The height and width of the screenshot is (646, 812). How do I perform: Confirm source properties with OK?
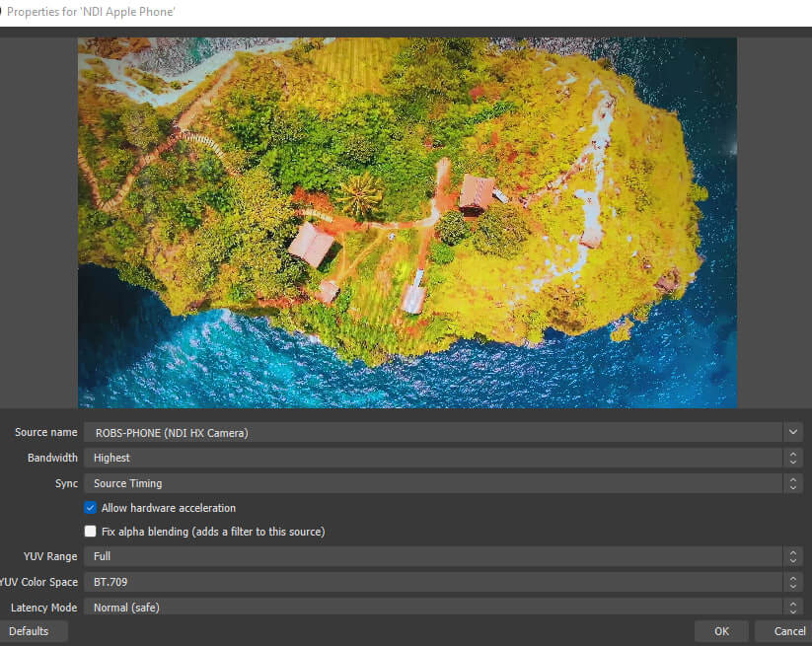click(721, 631)
